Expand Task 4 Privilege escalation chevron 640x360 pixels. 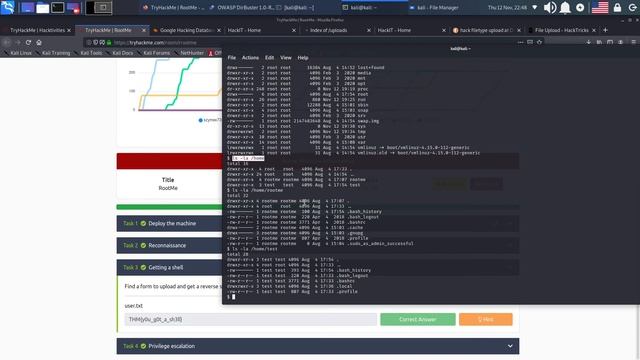click(x=510, y=346)
